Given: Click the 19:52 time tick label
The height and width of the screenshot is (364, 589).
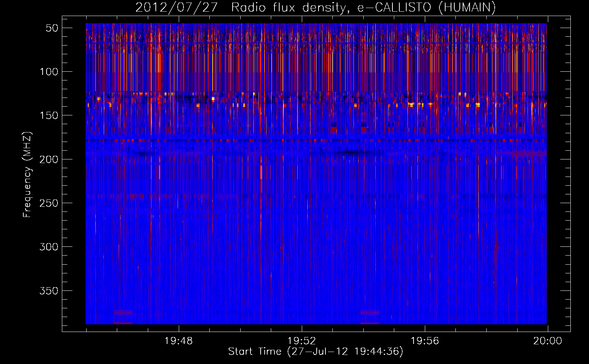Looking at the screenshot, I should pos(302,341).
